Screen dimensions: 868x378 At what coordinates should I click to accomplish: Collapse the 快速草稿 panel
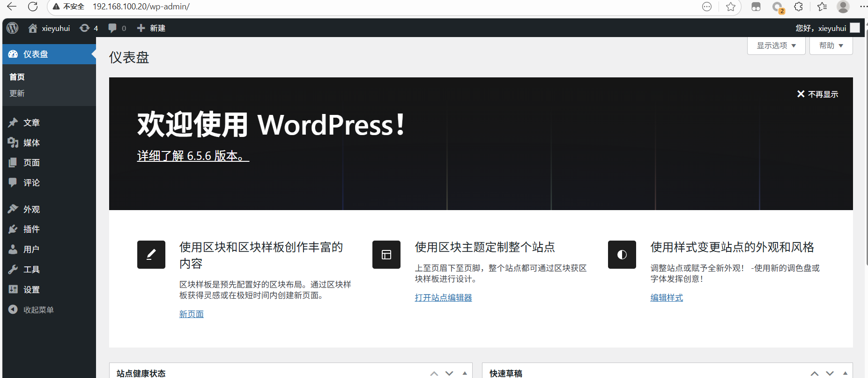pyautogui.click(x=845, y=373)
